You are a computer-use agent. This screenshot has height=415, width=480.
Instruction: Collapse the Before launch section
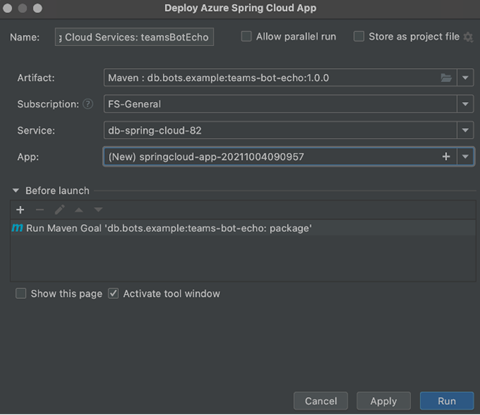pyautogui.click(x=16, y=191)
